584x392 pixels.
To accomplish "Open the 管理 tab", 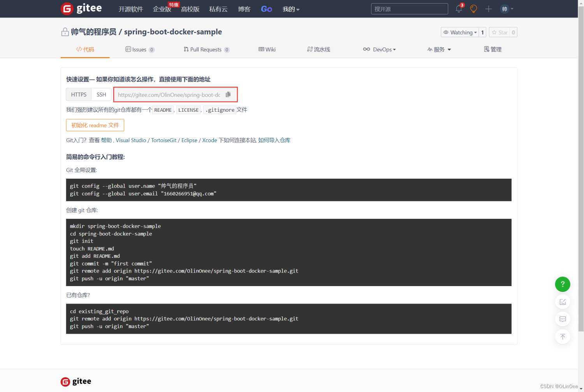I will point(493,49).
